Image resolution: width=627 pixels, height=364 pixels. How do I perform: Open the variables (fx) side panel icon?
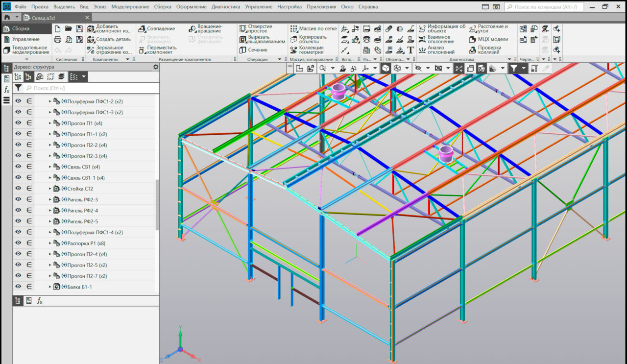point(6,90)
